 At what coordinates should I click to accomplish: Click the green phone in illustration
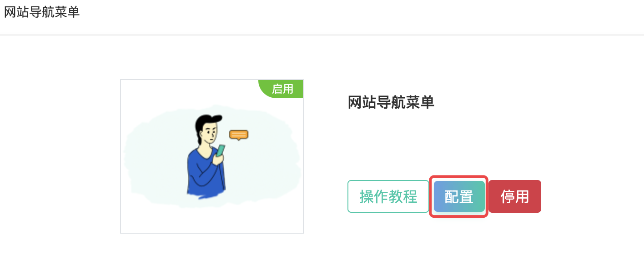(x=221, y=150)
